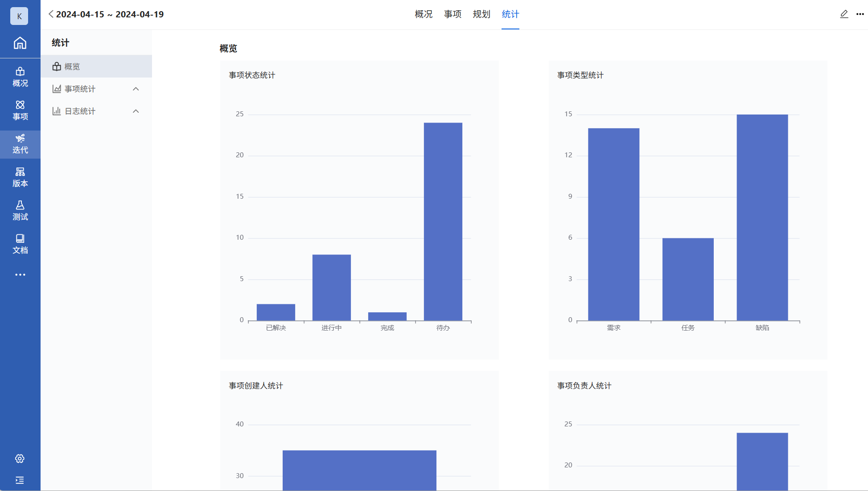Open the home icon in sidebar

click(20, 43)
